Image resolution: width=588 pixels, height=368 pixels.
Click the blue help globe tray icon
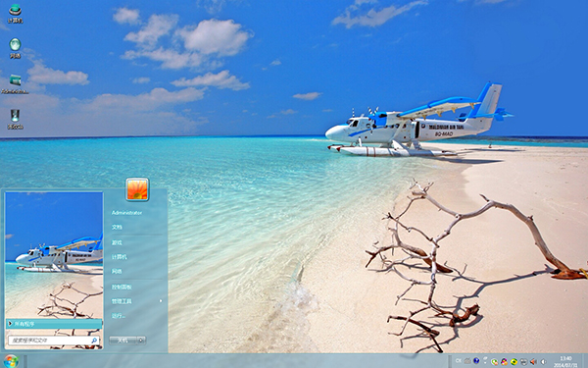click(x=476, y=361)
